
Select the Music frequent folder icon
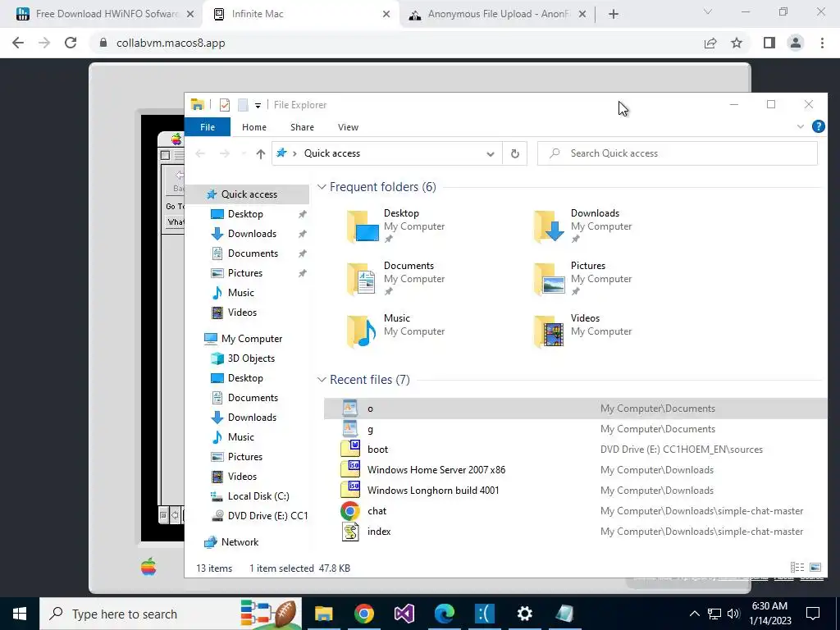tap(362, 331)
